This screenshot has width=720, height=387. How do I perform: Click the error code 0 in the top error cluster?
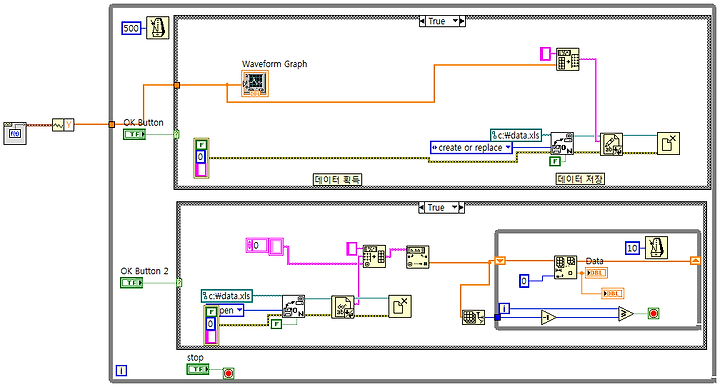pos(201,157)
